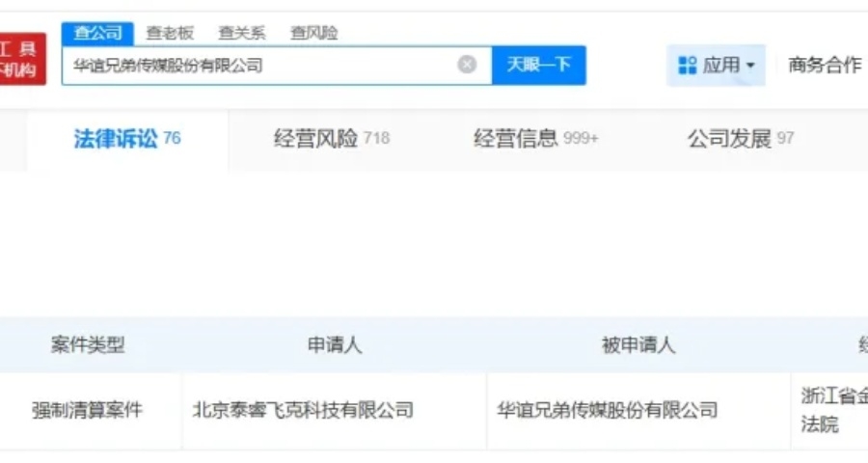868x463 pixels.
Task: Open the 商务合作 link
Action: [x=825, y=66]
